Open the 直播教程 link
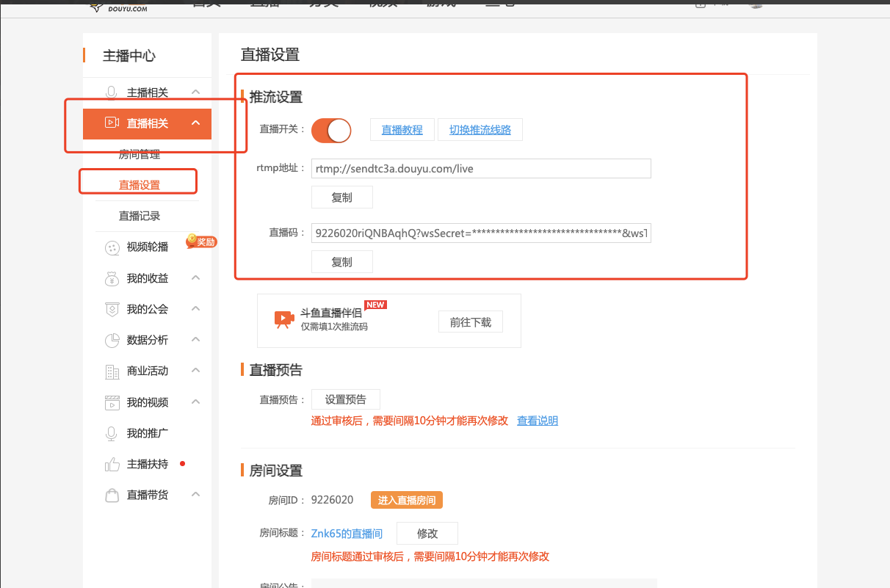Image resolution: width=890 pixels, height=588 pixels. (402, 130)
